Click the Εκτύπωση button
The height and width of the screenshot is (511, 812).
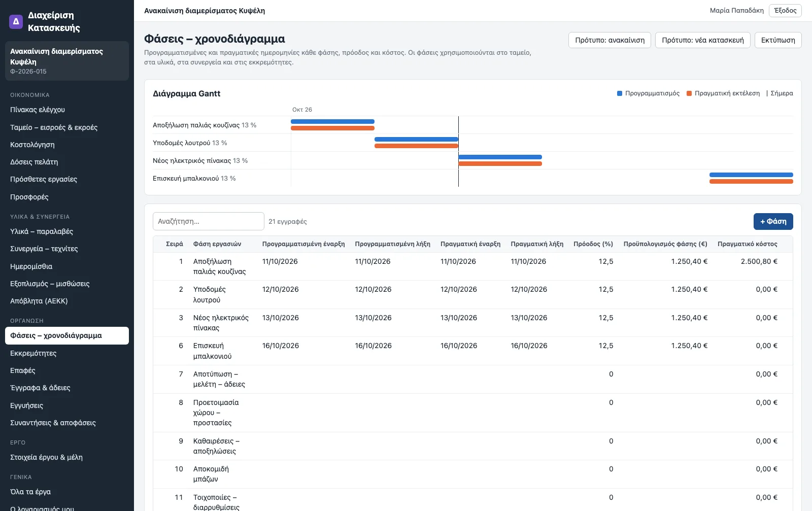point(778,40)
